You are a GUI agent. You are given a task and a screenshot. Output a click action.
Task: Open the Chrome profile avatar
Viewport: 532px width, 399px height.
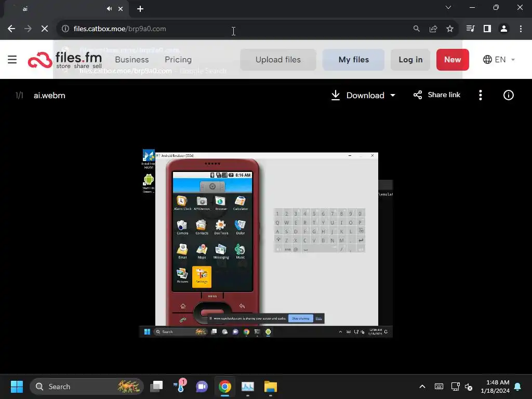coord(504,29)
